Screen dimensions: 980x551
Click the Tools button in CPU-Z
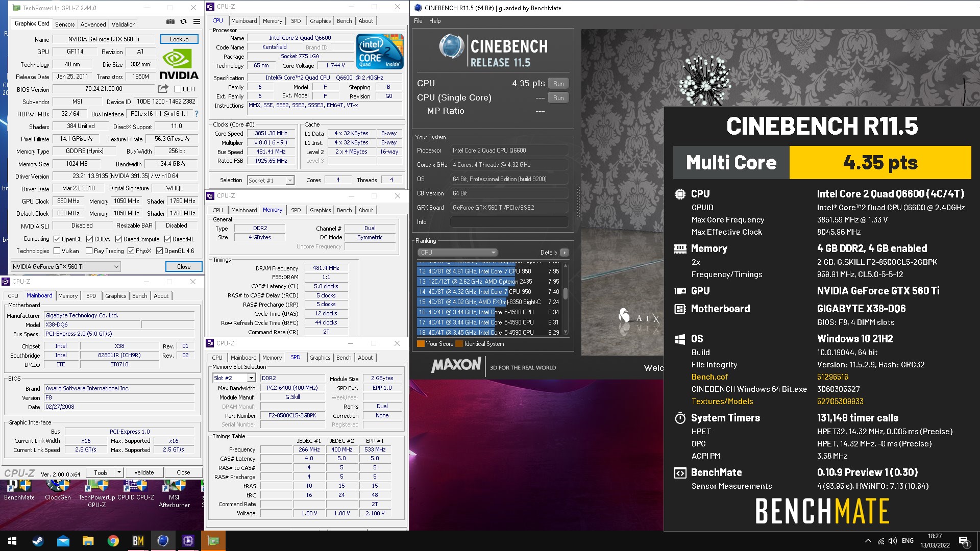coord(101,472)
